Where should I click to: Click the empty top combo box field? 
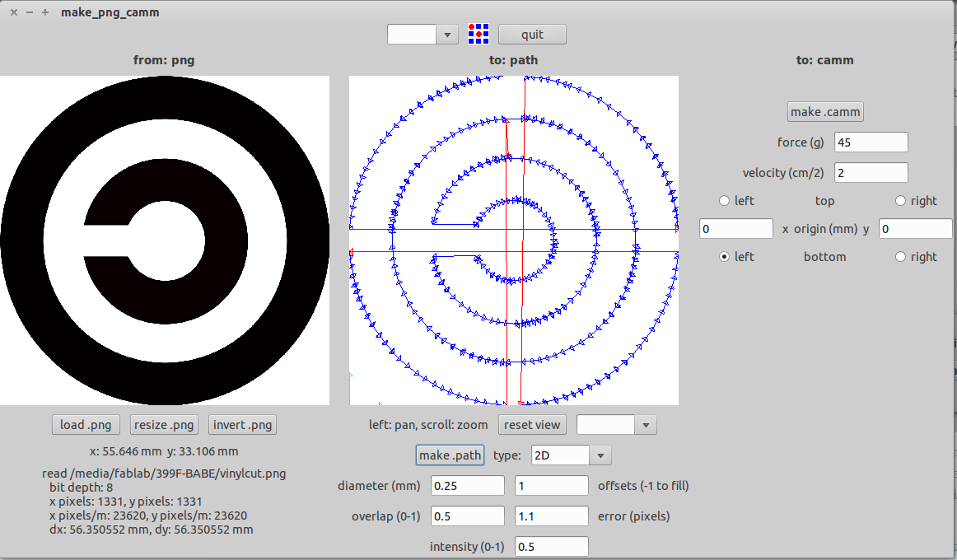pyautogui.click(x=412, y=34)
